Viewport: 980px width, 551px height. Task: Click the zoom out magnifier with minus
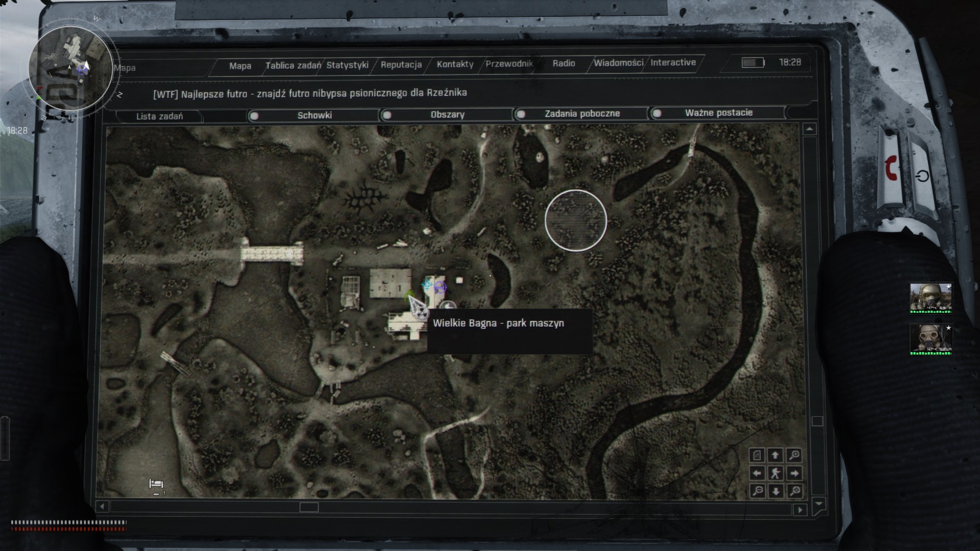757,491
